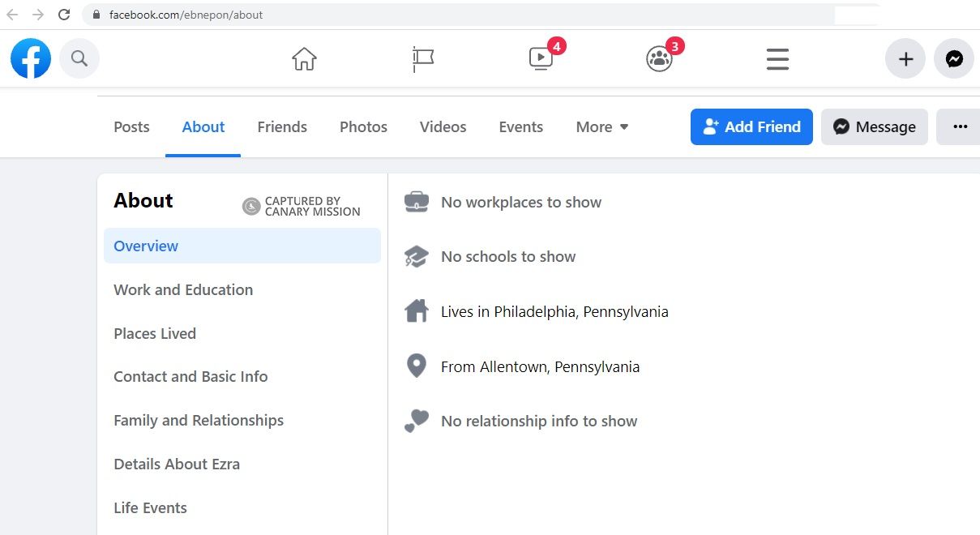
Task: Open the hamburger menu icon
Action: coord(777,59)
